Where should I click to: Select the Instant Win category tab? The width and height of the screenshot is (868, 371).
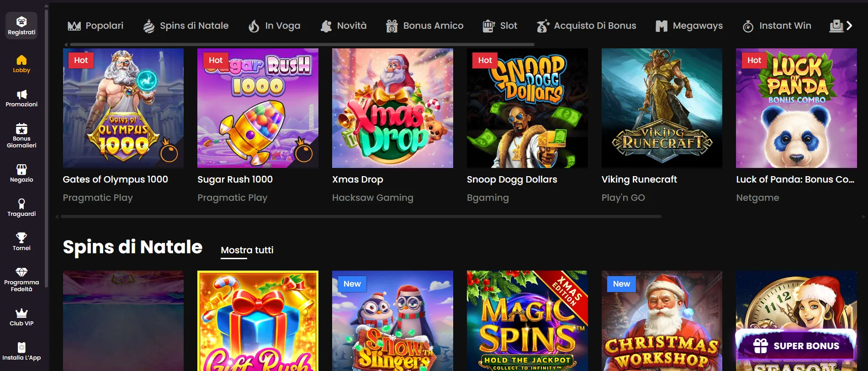point(777,26)
